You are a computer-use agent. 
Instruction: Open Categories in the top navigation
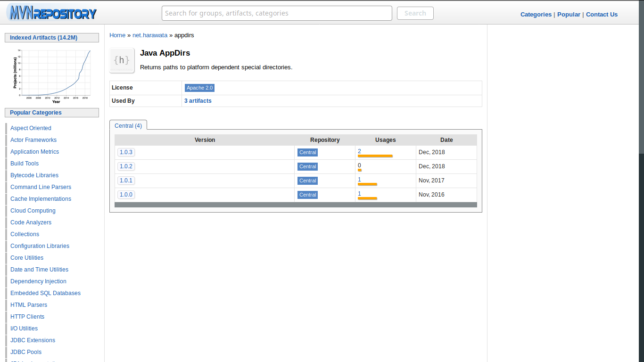point(536,14)
